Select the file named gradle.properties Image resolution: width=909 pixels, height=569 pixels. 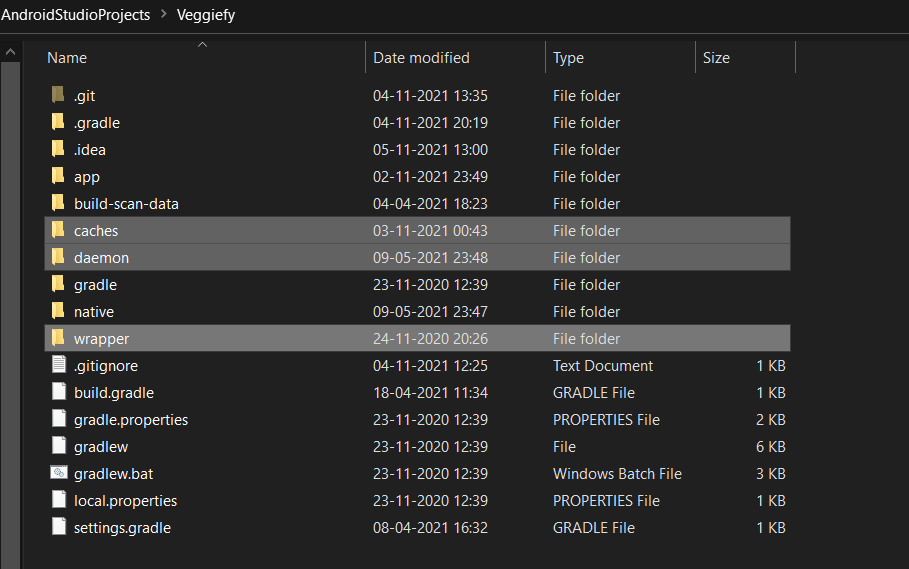(x=131, y=420)
